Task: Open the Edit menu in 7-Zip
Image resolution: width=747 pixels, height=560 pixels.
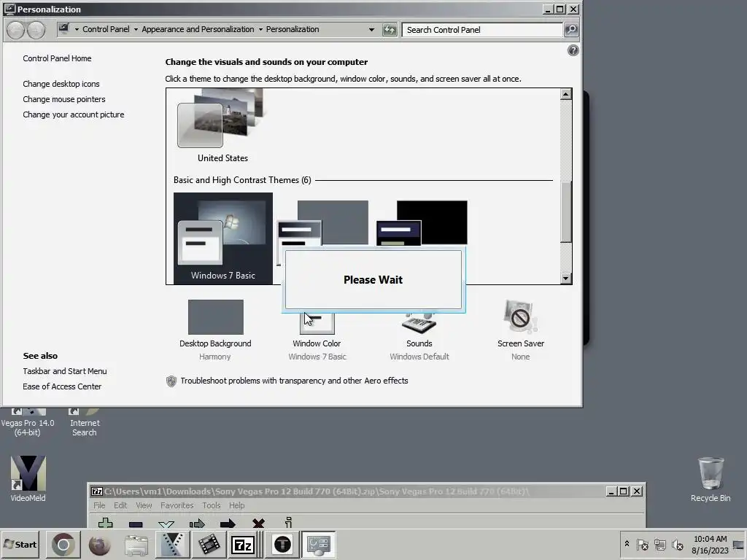Action: [120, 505]
